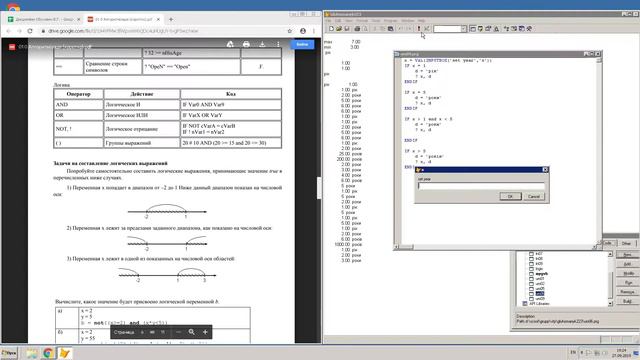This screenshot has width=640, height=360.
Task: Click the New button in Project Manager
Action: point(627,255)
